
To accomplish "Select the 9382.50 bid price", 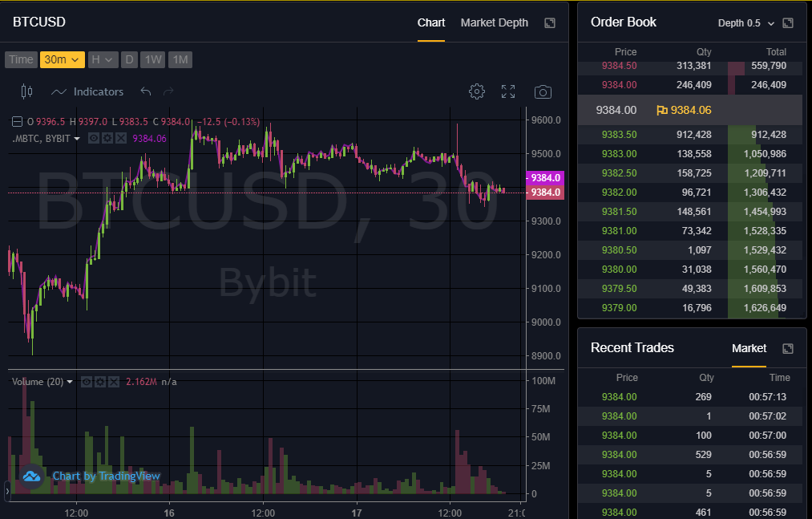I will 619,173.
